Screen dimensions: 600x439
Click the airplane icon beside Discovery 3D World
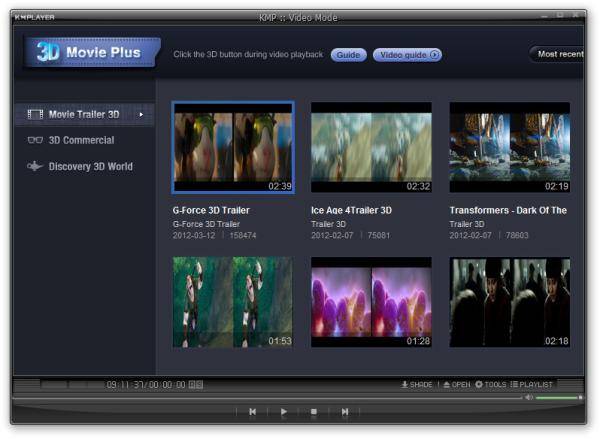tap(35, 166)
